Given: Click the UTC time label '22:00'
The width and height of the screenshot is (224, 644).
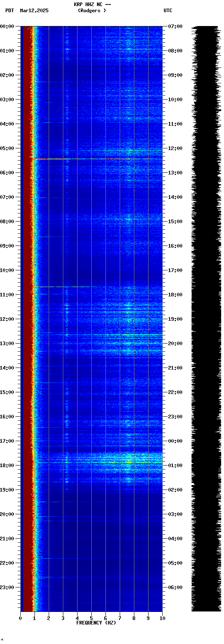Looking at the screenshot, I should [175, 392].
